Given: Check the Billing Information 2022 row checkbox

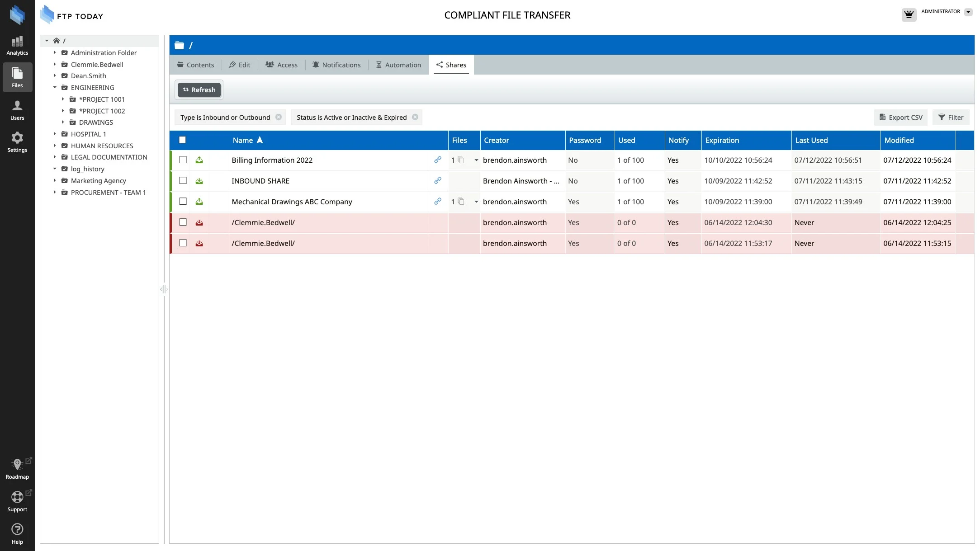Looking at the screenshot, I should [183, 160].
